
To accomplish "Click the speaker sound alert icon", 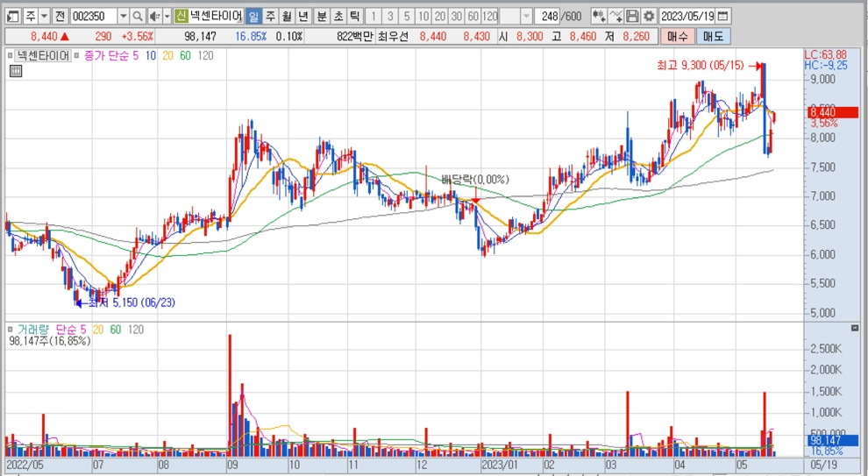I will (153, 16).
